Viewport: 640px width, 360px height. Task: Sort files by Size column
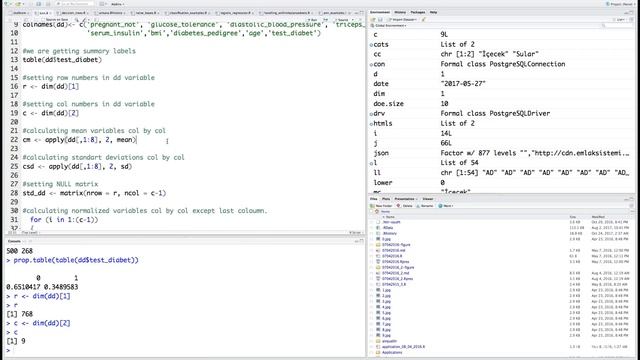pos(573,217)
